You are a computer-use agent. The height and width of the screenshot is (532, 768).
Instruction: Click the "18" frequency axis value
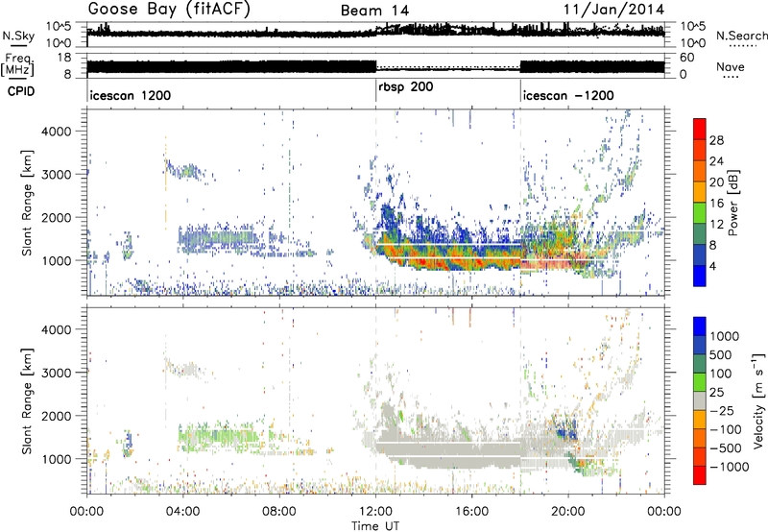64,58
